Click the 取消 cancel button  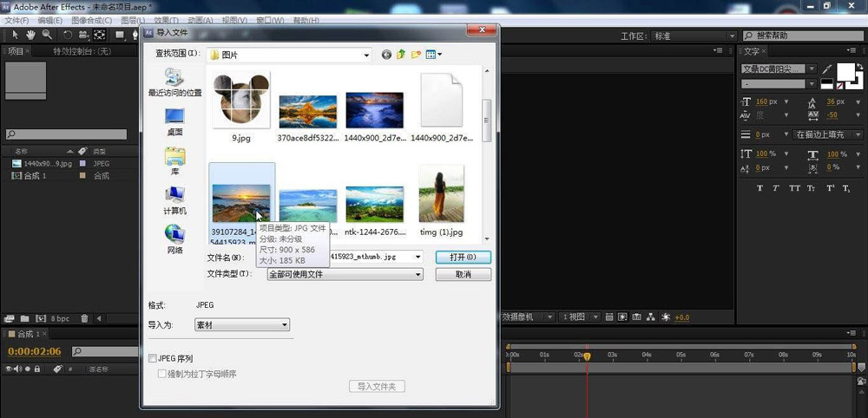(463, 274)
